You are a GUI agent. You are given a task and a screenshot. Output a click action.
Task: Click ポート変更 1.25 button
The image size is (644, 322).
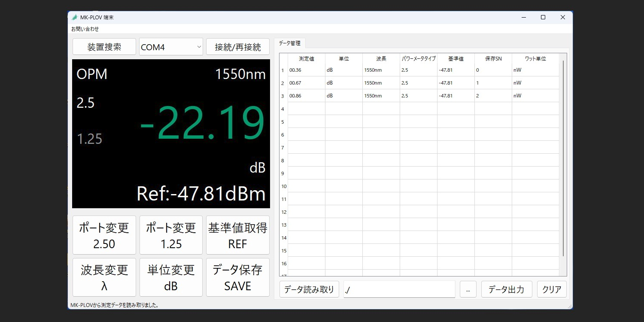tap(171, 235)
